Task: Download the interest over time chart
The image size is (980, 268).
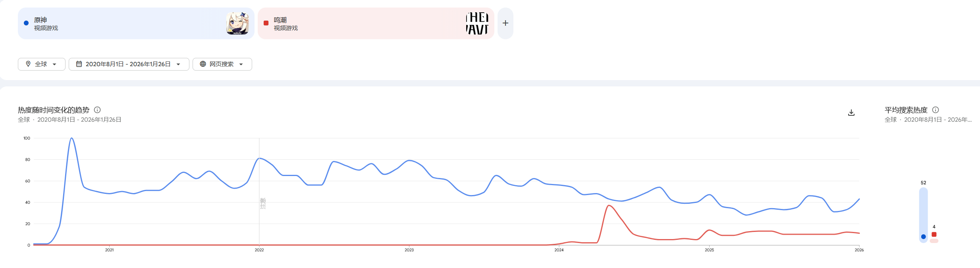Action: [x=851, y=113]
